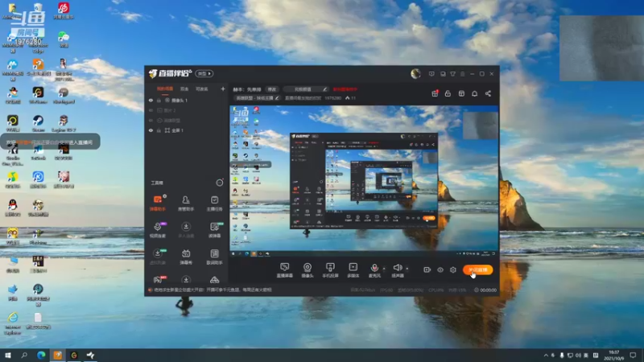This screenshot has width=644, height=362.
Task: Mute the 扬声器 speaker
Action: point(397,270)
